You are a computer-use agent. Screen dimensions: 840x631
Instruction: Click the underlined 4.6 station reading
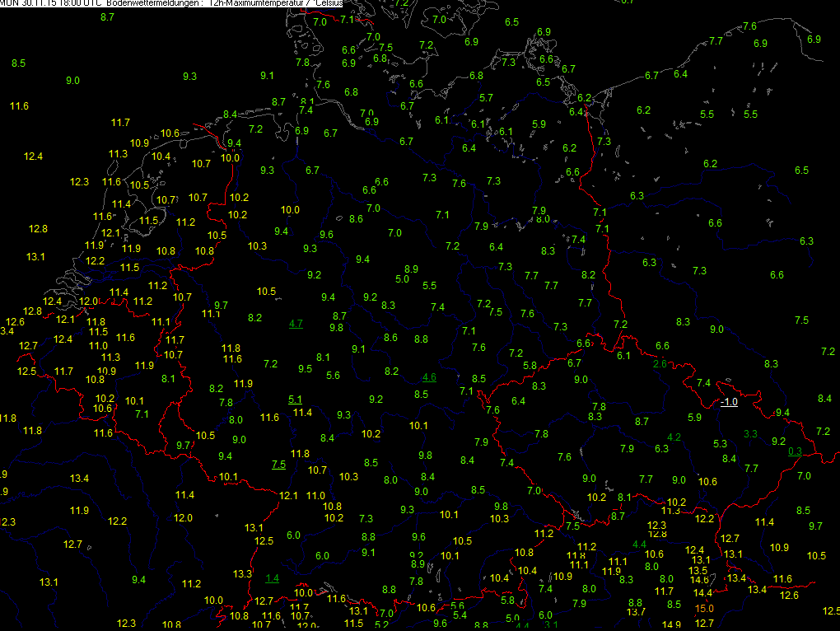pos(428,377)
